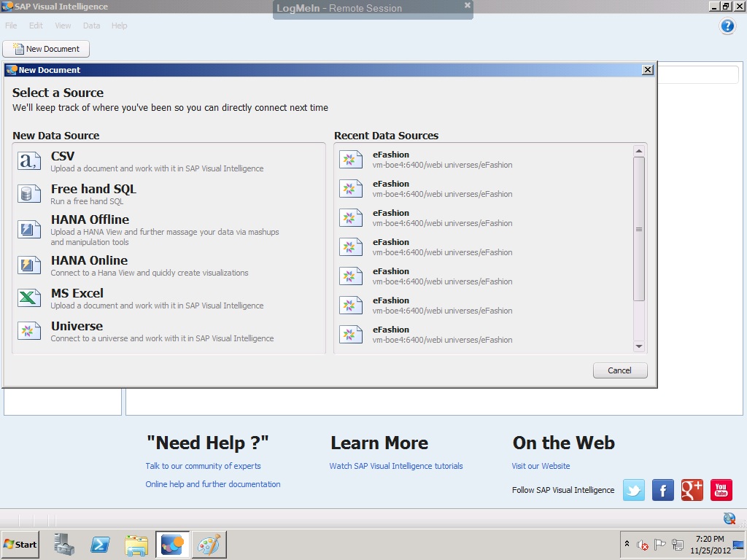Open Watch SAP Visual Intelligence tutorials link
747x560 pixels.
pyautogui.click(x=396, y=466)
